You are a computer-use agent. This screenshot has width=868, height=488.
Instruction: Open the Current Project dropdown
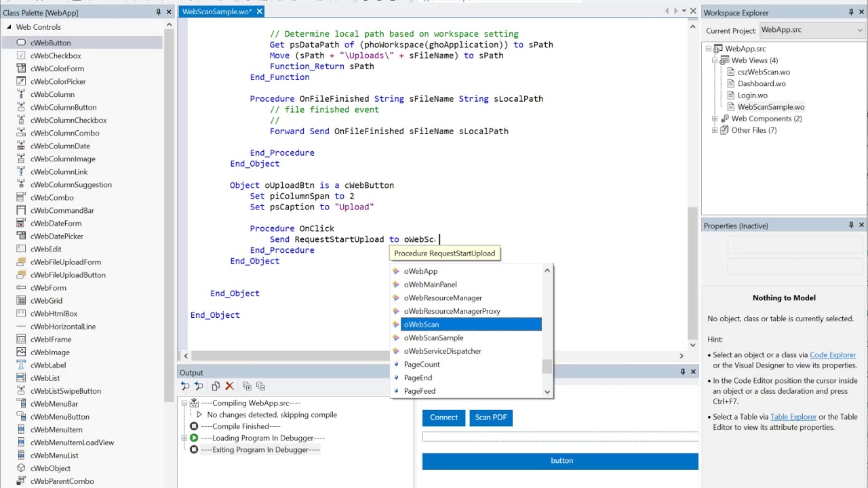click(x=861, y=30)
